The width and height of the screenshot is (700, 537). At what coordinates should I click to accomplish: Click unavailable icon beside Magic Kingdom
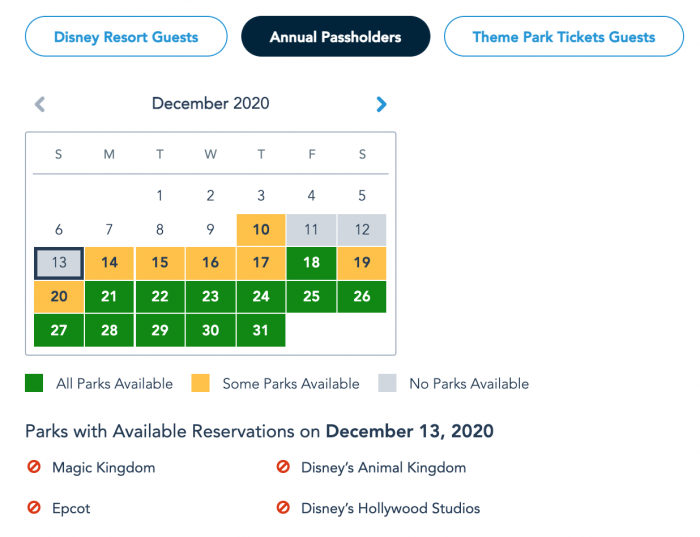pos(34,467)
